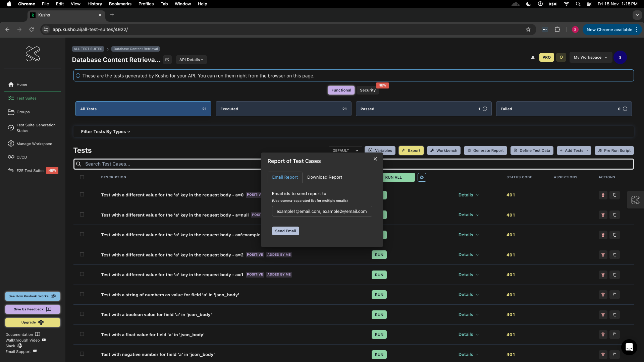Duplicate the boolean value test

[x=614, y=315]
